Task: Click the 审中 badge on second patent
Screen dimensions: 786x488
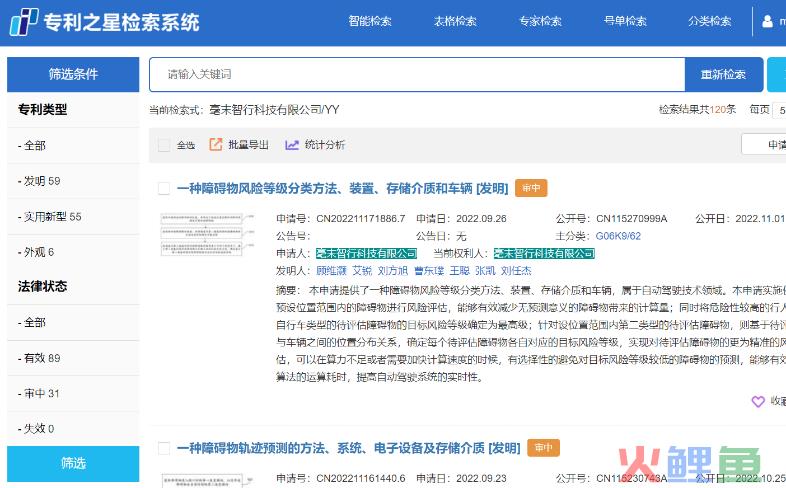Action: click(543, 447)
